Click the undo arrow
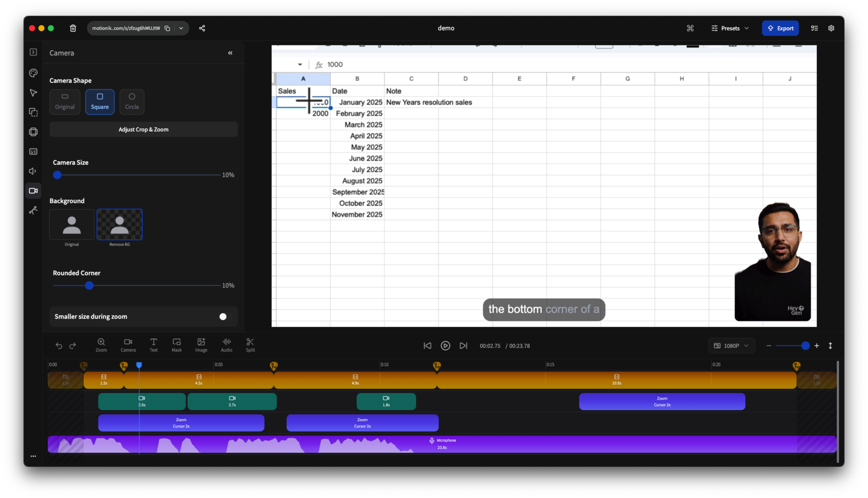 point(59,346)
